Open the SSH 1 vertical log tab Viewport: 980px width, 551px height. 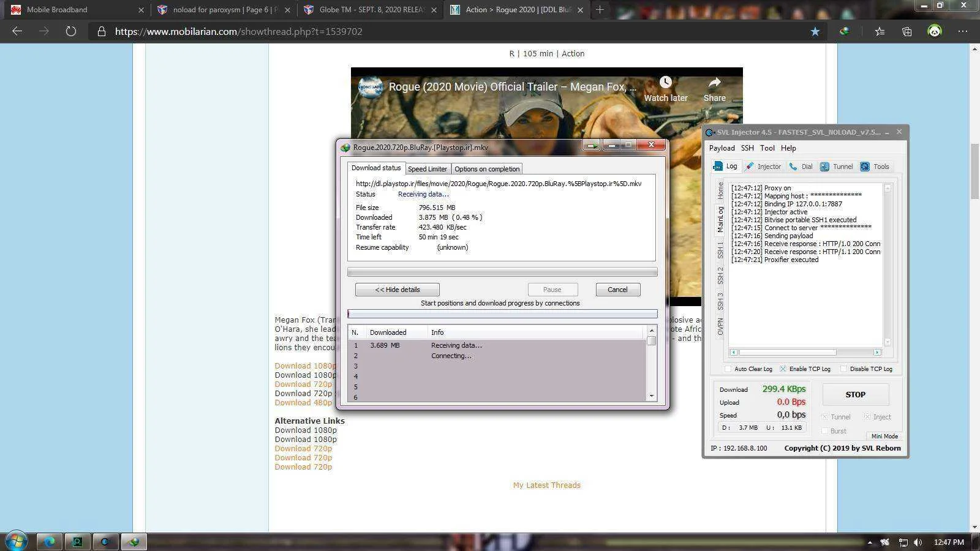point(720,250)
